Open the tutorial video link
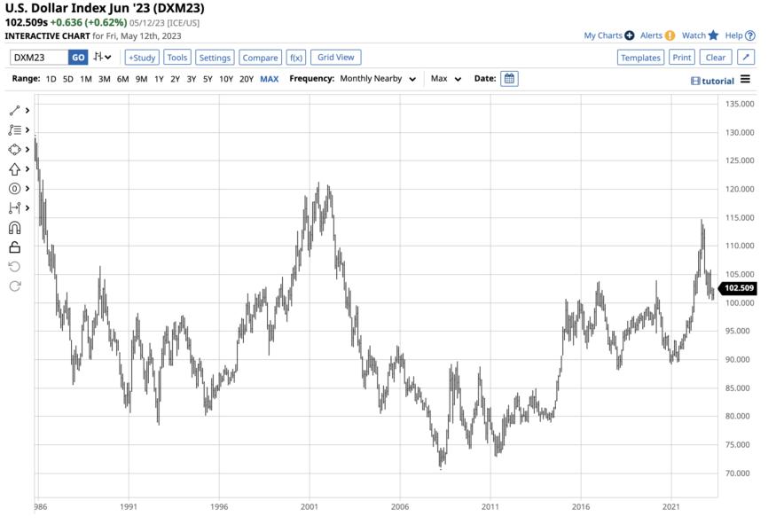 (713, 82)
